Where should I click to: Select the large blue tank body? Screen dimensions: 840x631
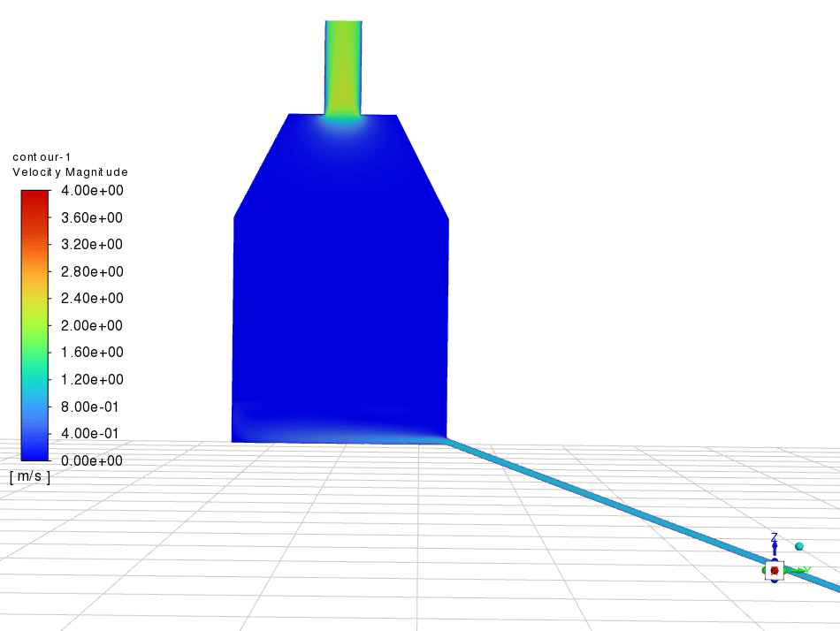(x=340, y=292)
